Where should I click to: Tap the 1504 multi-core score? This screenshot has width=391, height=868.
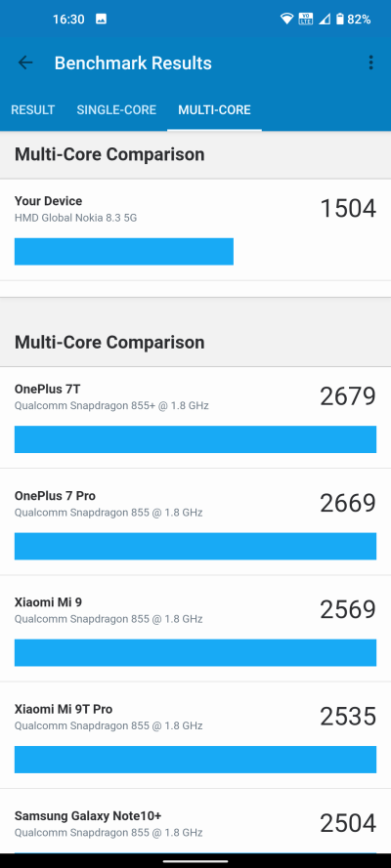pyautogui.click(x=348, y=208)
